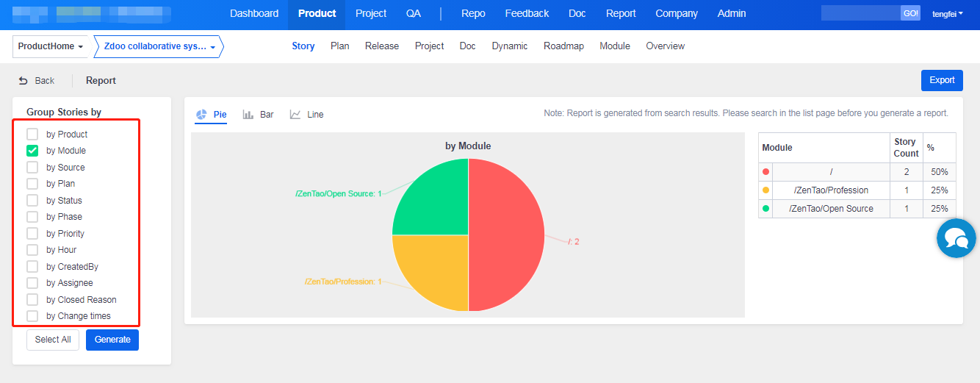This screenshot has width=980, height=383.
Task: Switch to Bar chart icon view
Action: [x=248, y=115]
